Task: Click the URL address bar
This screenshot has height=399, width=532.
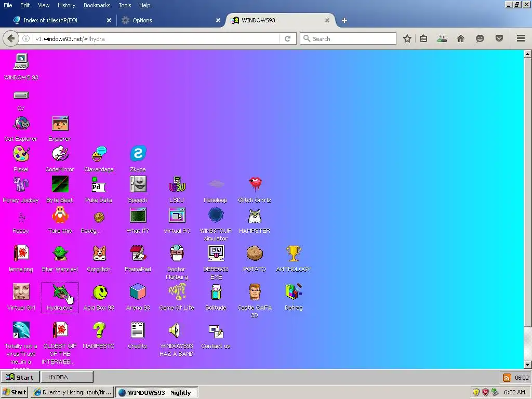Action: point(156,38)
